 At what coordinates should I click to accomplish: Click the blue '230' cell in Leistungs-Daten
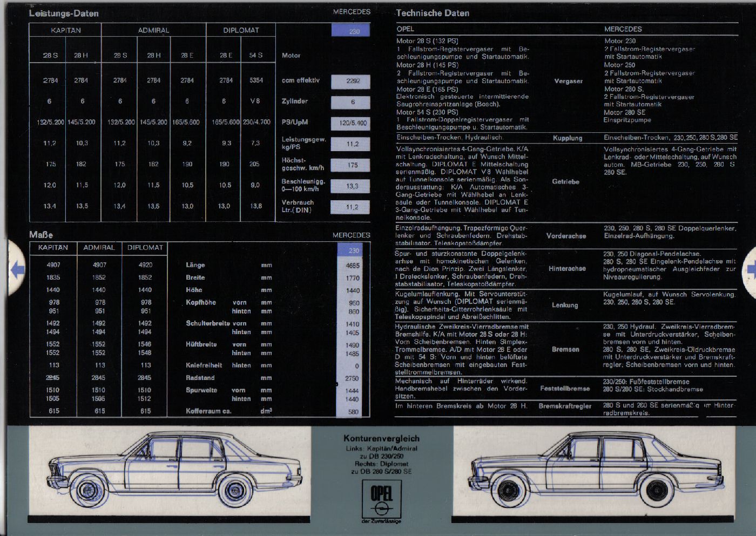pos(350,31)
